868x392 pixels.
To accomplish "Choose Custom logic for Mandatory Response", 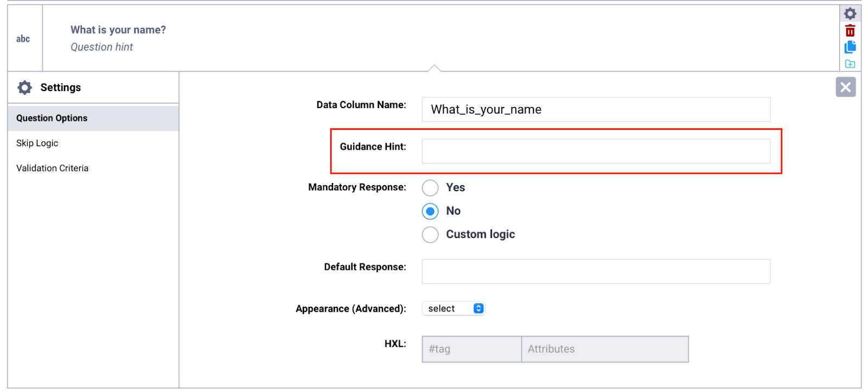I will [x=430, y=235].
